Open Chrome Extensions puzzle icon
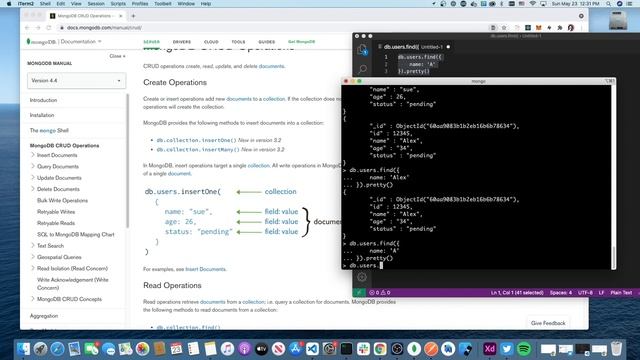This screenshot has width=640, height=360. pyautogui.click(x=560, y=28)
